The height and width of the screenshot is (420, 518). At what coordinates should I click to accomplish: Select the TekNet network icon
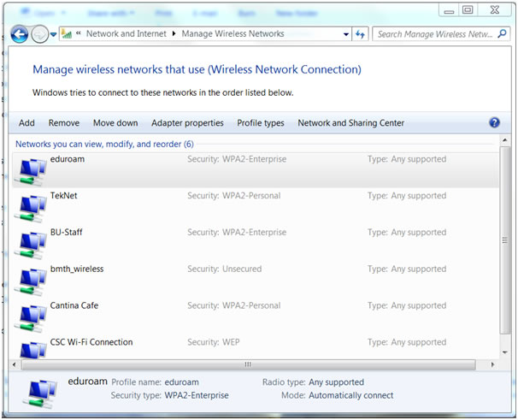pos(31,209)
